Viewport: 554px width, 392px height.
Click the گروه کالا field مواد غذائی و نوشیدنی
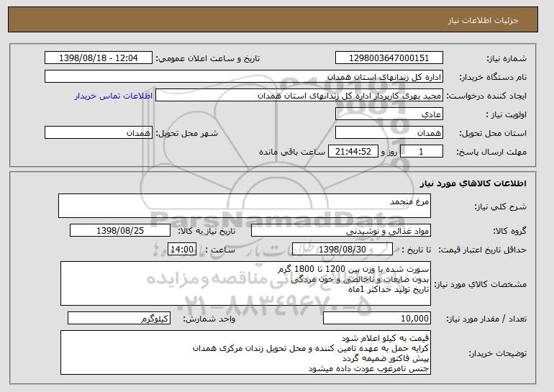tap(341, 231)
